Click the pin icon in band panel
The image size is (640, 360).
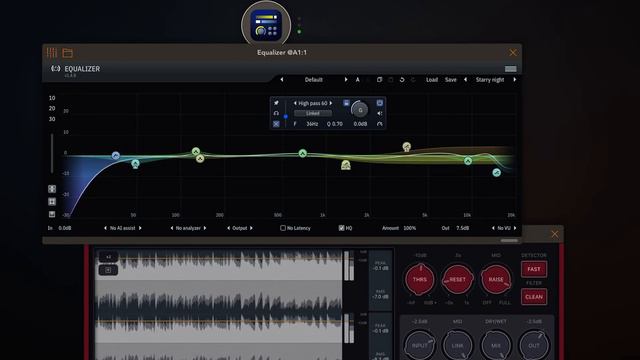point(276,103)
